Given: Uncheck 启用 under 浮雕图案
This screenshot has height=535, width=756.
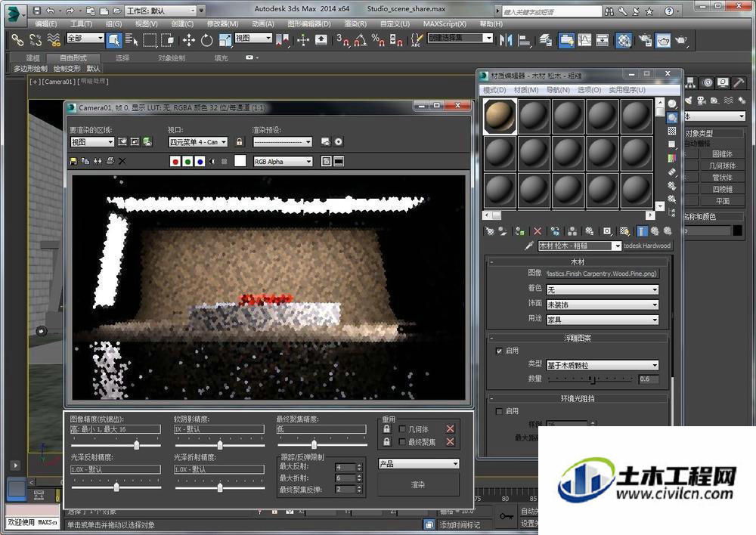Looking at the screenshot, I should tap(499, 351).
